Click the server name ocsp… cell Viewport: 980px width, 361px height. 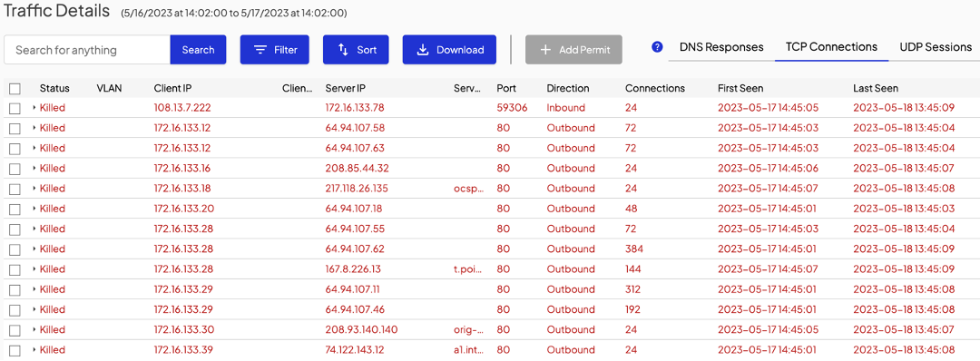469,188
